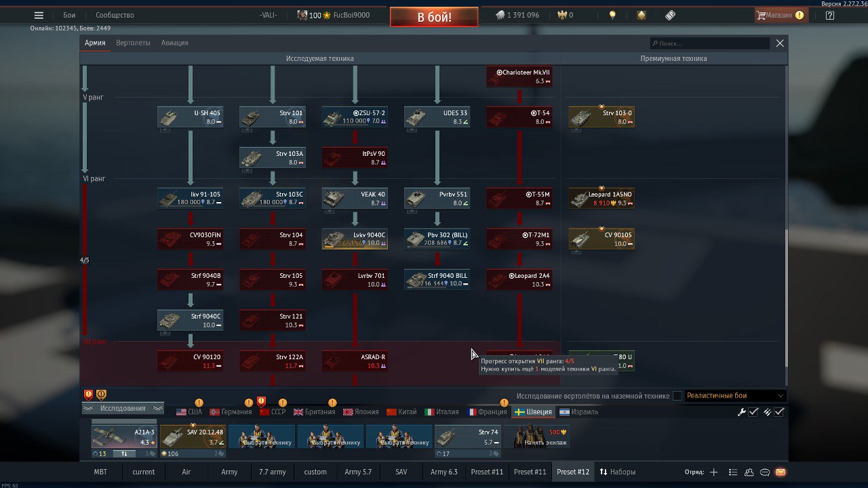Select the Strv 101 vehicle card
Screen dimensions: 868x488
coord(272,117)
